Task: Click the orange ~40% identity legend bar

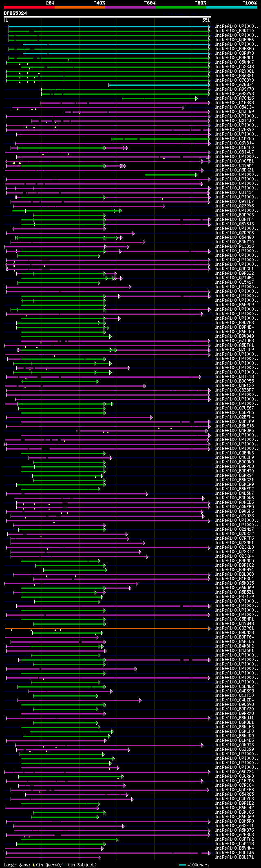Action: (x=80, y=7)
